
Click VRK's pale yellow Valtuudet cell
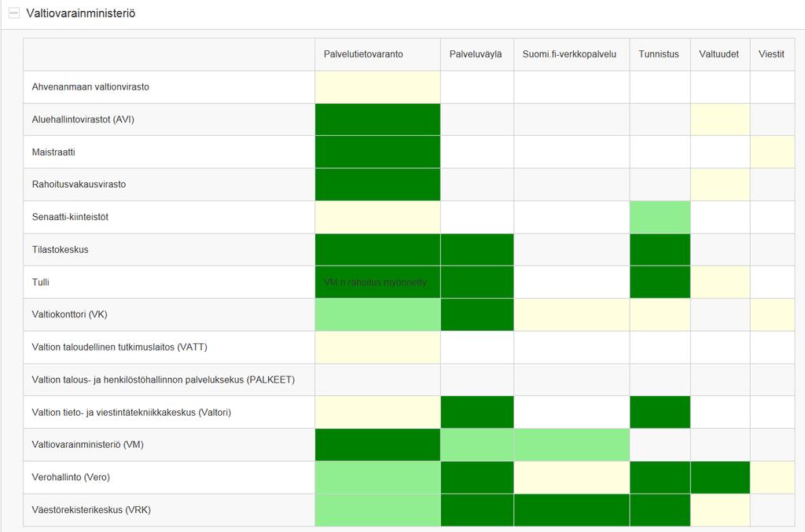click(x=720, y=510)
